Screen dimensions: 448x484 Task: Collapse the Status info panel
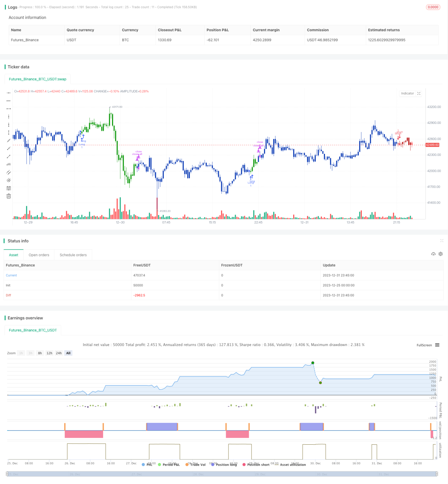[x=442, y=241]
